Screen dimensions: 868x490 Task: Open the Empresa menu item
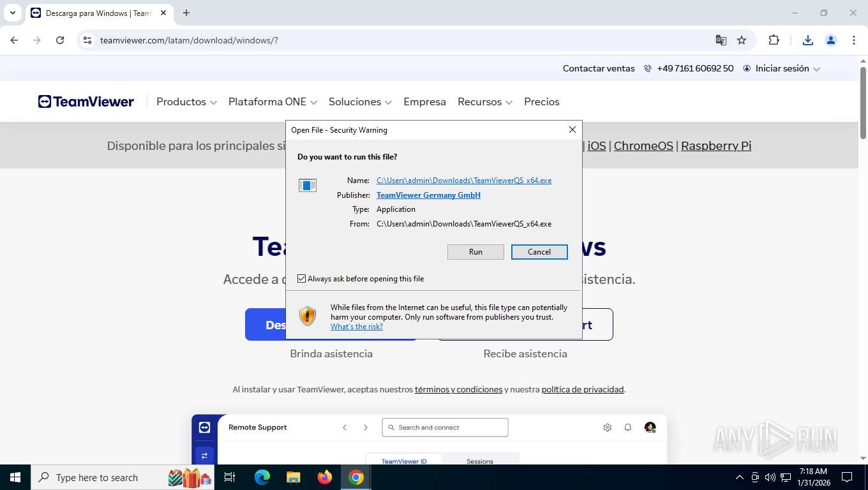(x=424, y=101)
